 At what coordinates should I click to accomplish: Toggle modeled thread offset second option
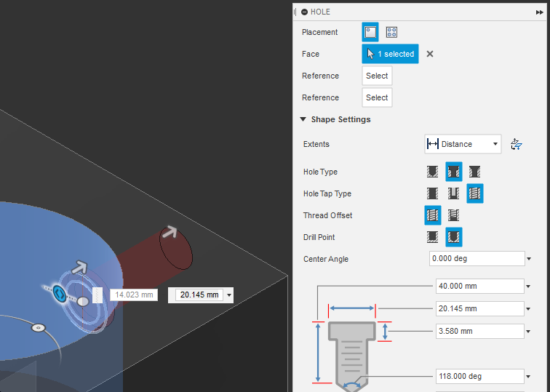453,215
